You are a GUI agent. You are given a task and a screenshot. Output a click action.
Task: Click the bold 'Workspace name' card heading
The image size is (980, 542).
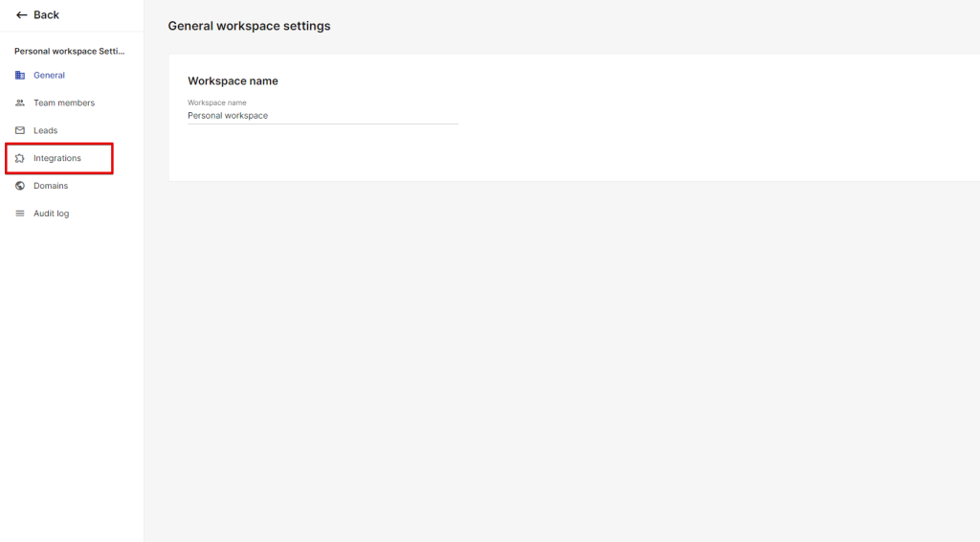[x=233, y=81]
